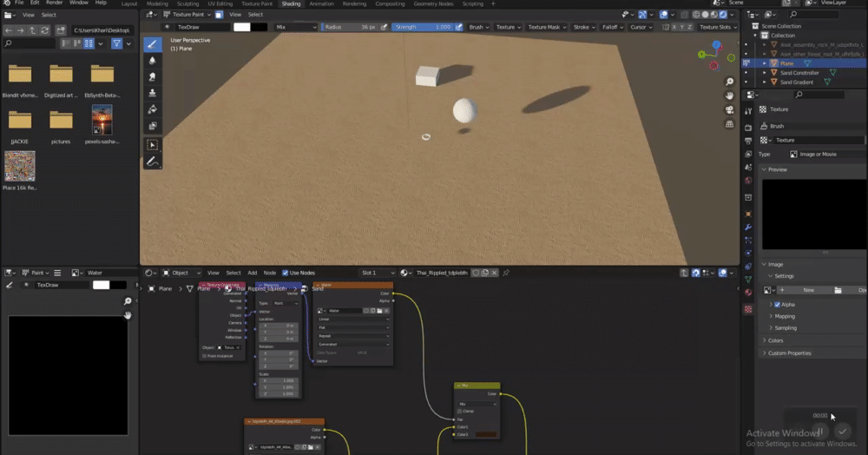The image size is (868, 455).
Task: Toggle pressure sensitivity for Radius
Action: coord(385,27)
